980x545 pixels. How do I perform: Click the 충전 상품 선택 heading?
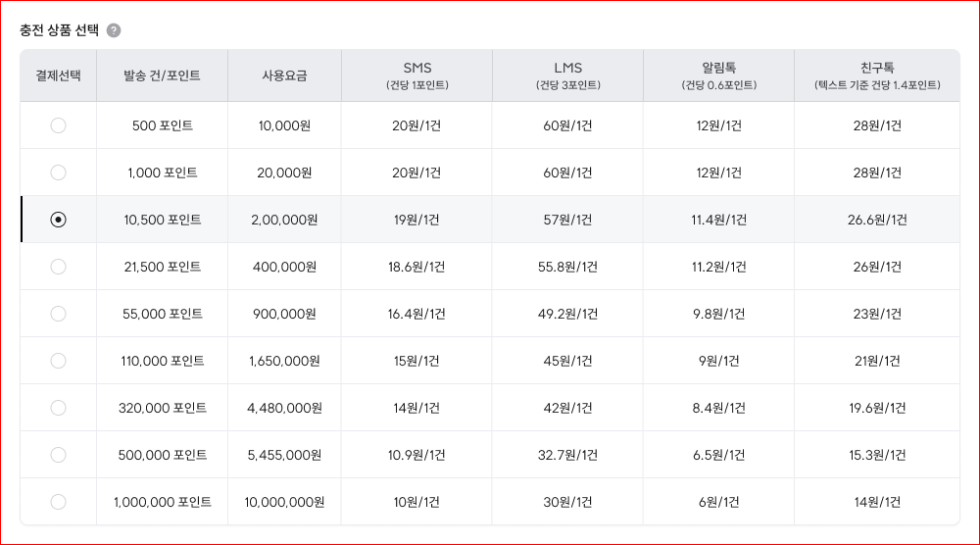(59, 30)
